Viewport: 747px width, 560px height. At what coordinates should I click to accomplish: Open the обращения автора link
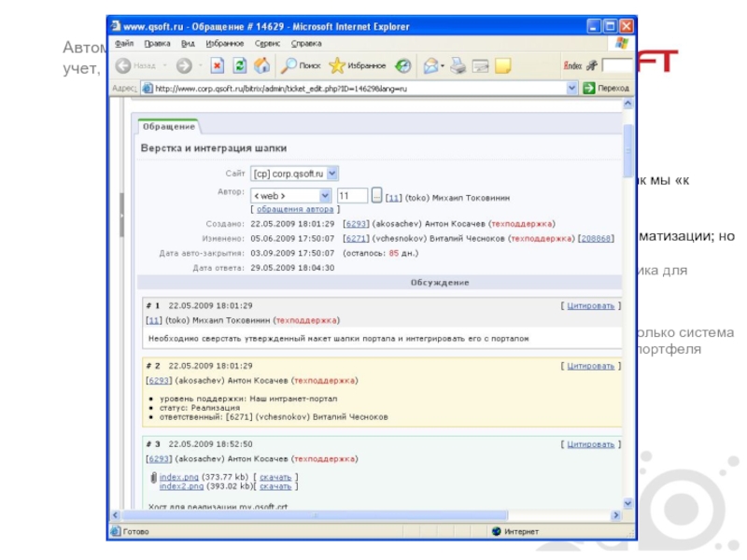click(295, 209)
